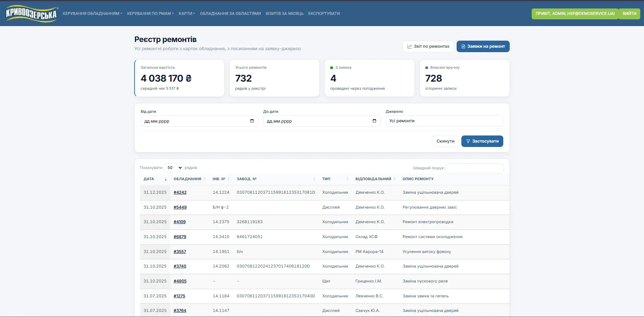
Task: Click РМ Аврора-14 responsible cell
Action: pos(369,252)
